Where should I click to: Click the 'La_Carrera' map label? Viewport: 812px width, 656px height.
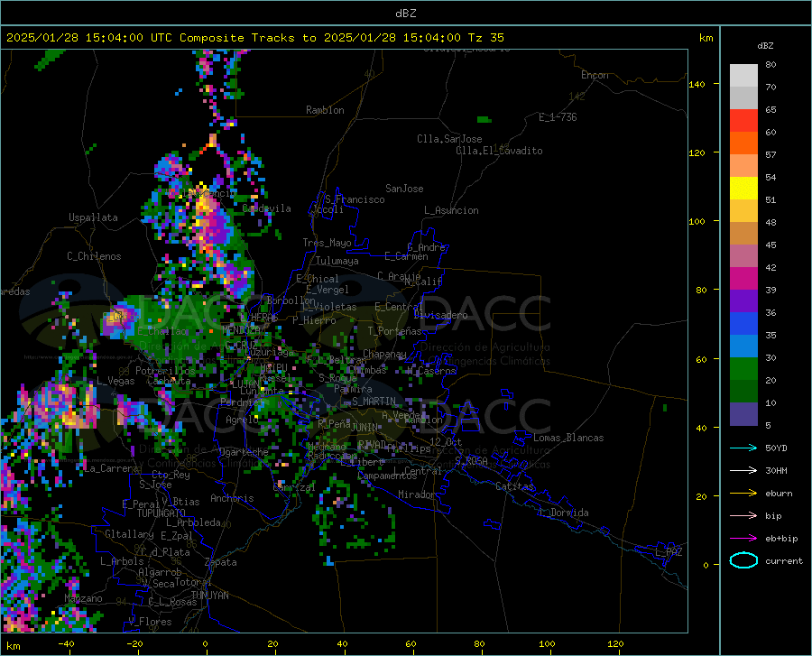coord(111,468)
